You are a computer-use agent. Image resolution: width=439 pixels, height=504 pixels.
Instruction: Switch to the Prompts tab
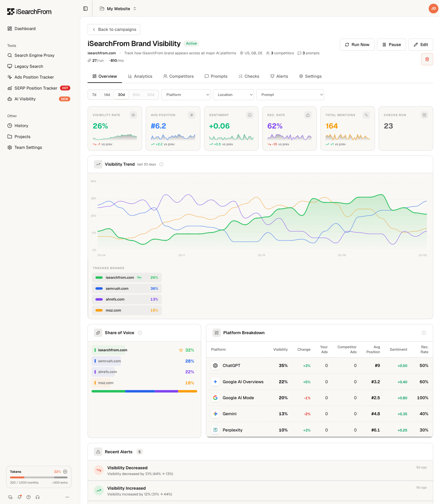pos(216,76)
